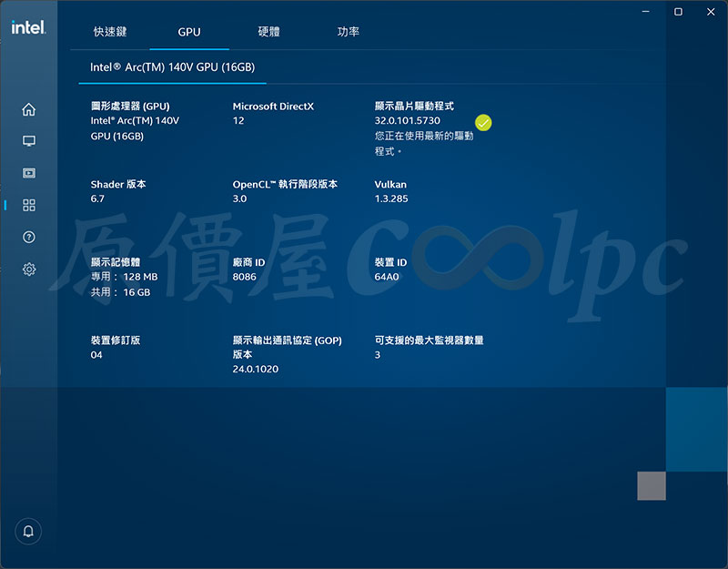Click the vendor ID value 8086

pos(244,277)
